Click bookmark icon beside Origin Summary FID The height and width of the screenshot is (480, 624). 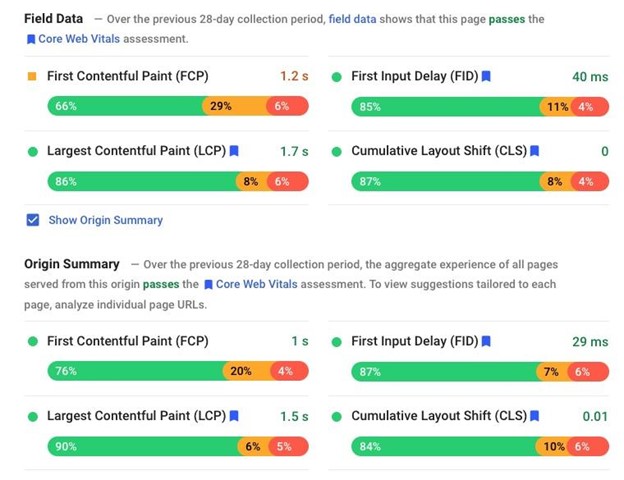click(x=485, y=342)
